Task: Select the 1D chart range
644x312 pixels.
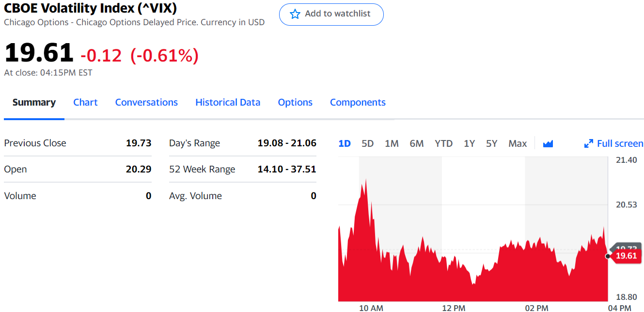Action: (x=345, y=143)
